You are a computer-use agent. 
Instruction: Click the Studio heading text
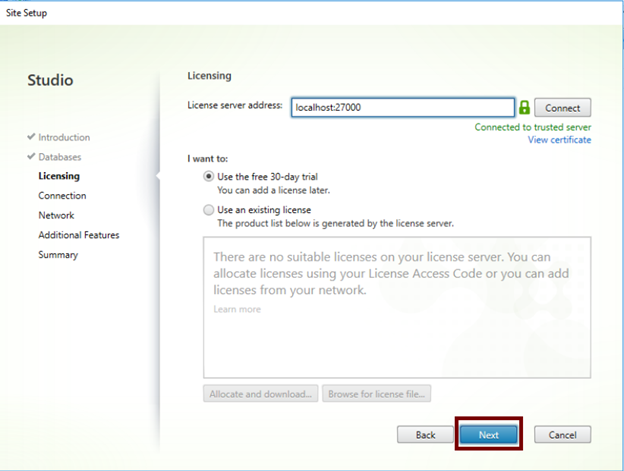50,80
